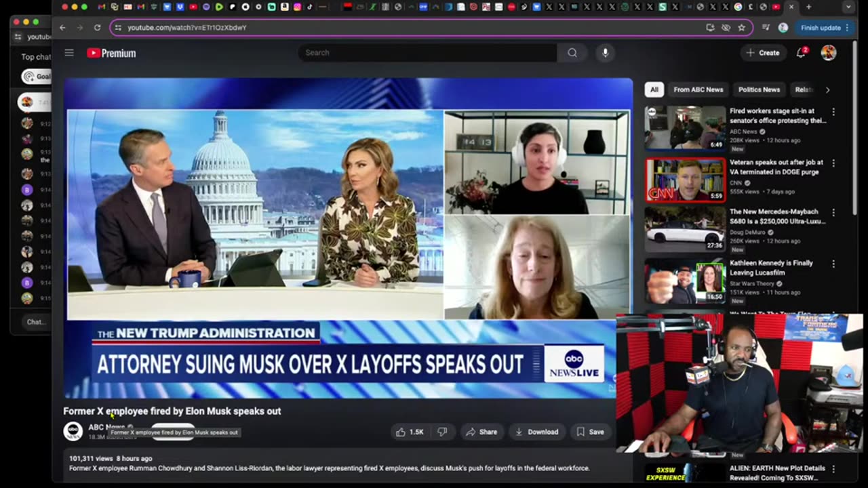This screenshot has width=868, height=488.
Task: Open the account avatar menu
Action: [829, 53]
